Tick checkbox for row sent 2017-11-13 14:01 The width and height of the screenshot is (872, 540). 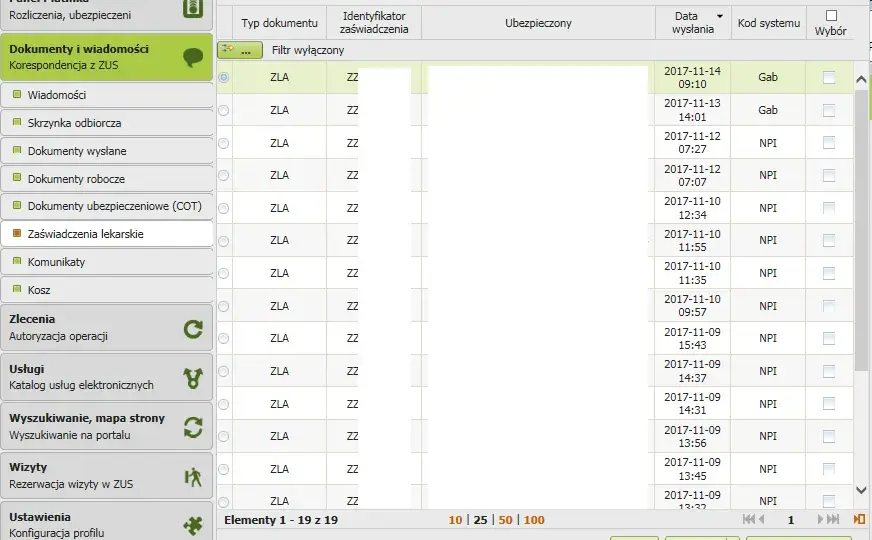pyautogui.click(x=829, y=110)
